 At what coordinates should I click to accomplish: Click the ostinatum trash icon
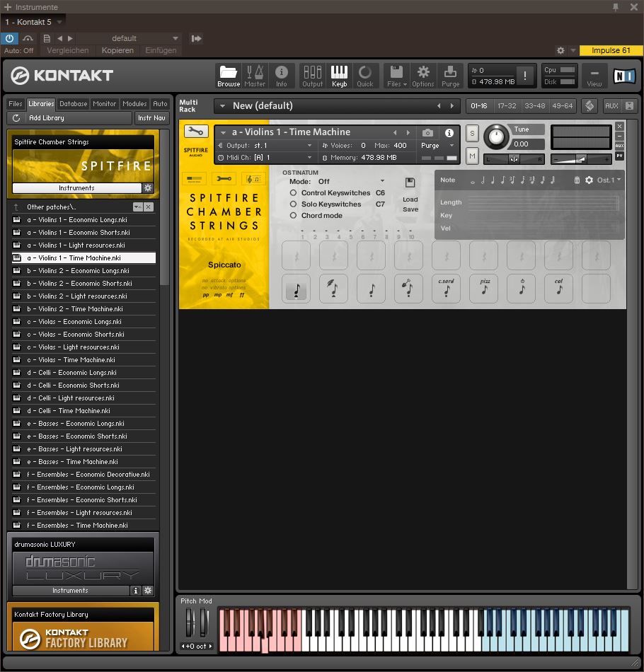coord(577,180)
